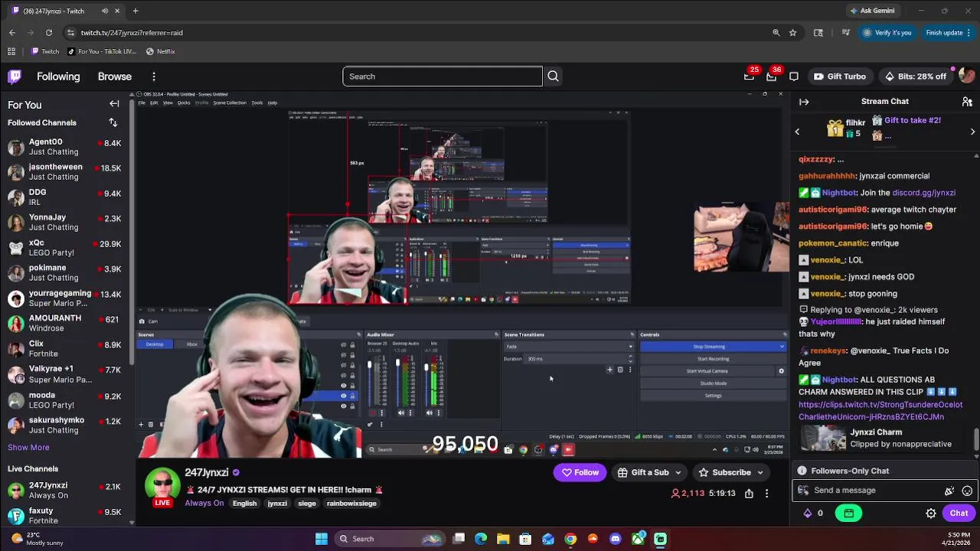Click the chat identity badge icon
The image size is (980, 551).
(x=803, y=491)
